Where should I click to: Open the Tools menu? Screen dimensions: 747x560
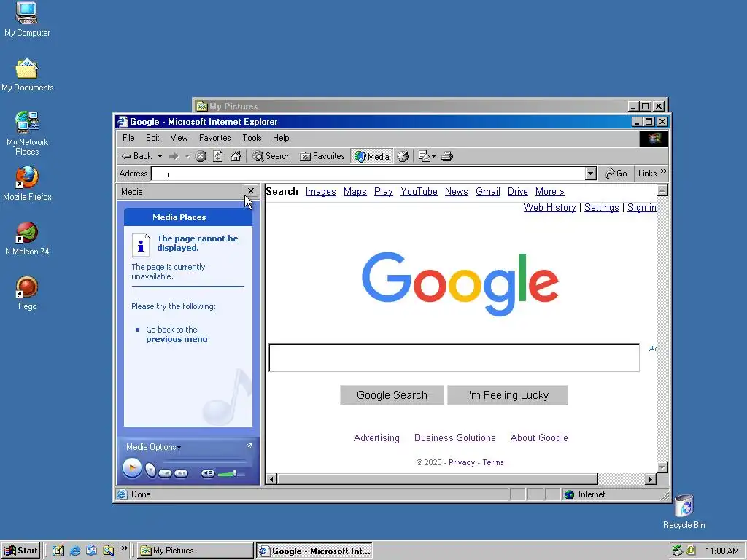point(252,138)
